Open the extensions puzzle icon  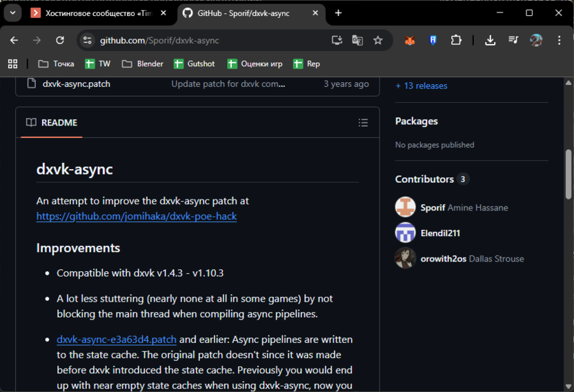coord(456,41)
